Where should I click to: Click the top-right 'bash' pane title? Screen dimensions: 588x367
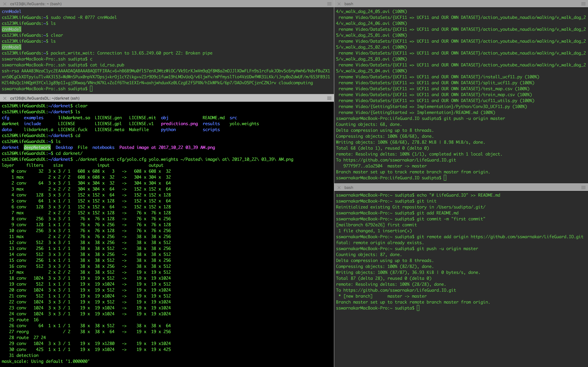[349, 4]
